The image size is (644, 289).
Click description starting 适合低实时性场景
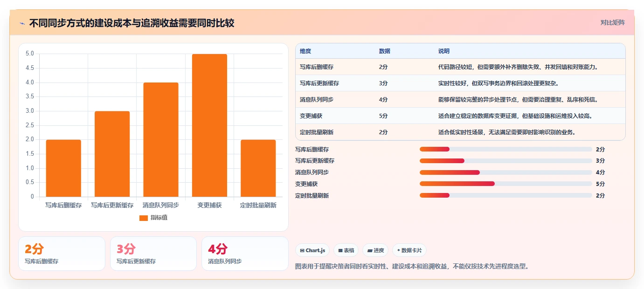507,132
